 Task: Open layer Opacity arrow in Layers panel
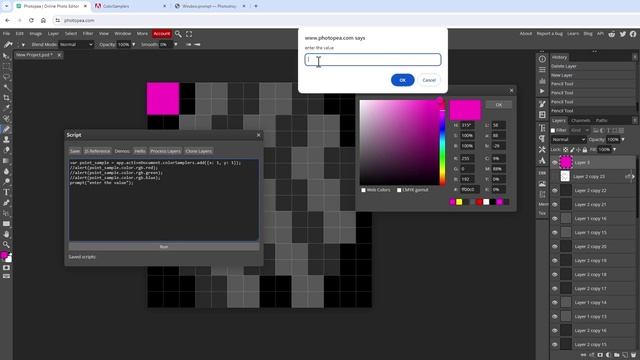(623, 140)
